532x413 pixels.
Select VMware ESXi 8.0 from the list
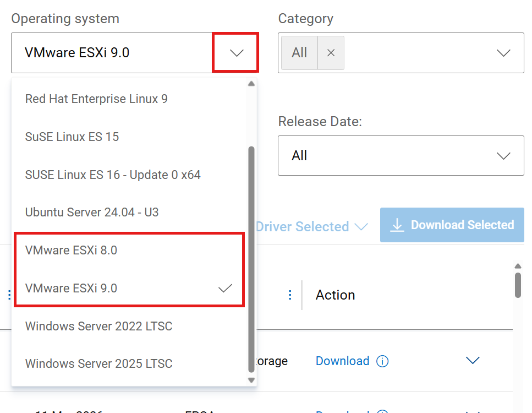(70, 249)
